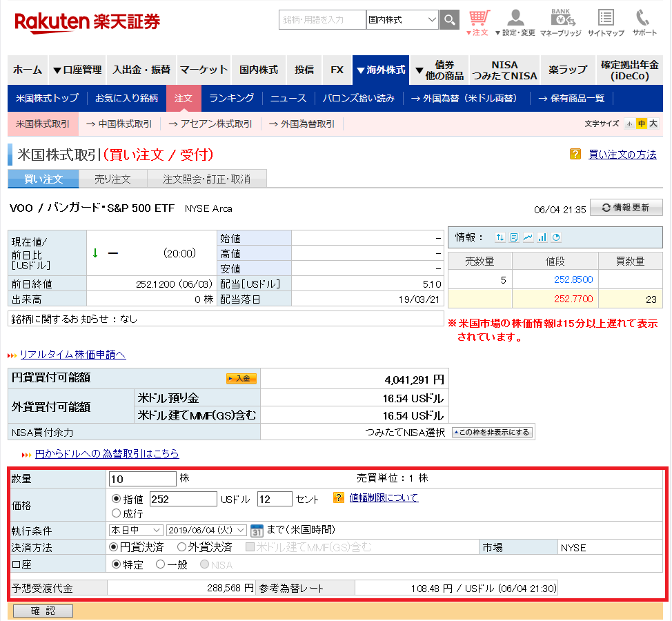Open 保有商品一覧 link
The width and height of the screenshot is (672, 621).
571,98
